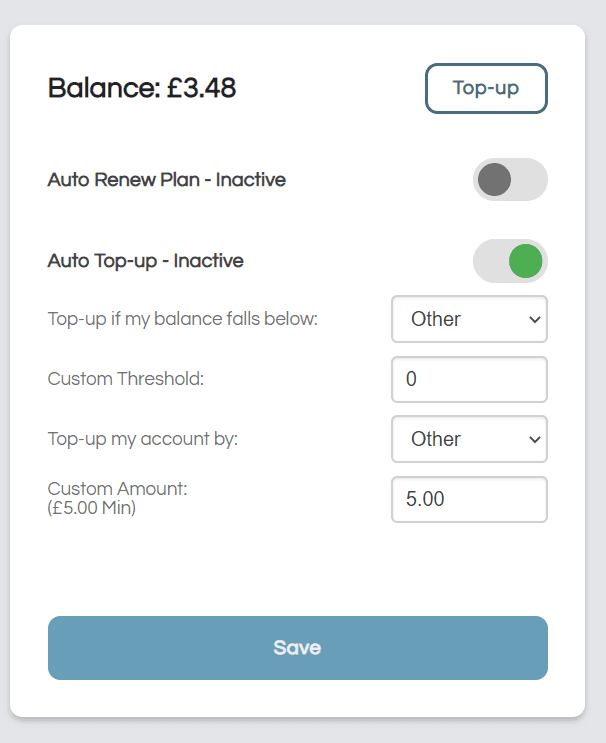Save the auto top-up settings
This screenshot has height=743, width=606.
pyautogui.click(x=298, y=648)
